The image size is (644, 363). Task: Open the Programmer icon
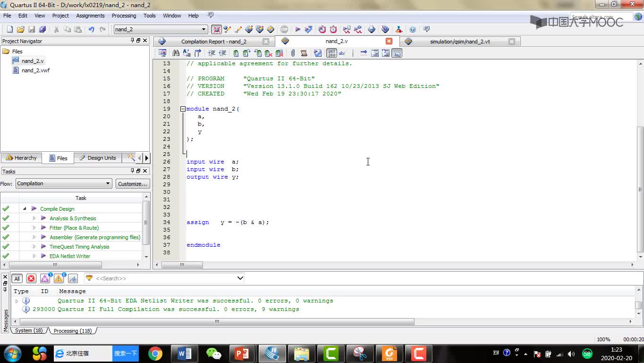[x=385, y=29]
